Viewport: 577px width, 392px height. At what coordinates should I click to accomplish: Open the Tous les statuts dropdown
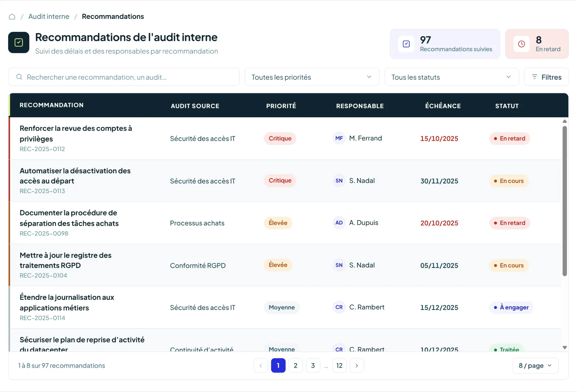[x=451, y=77]
